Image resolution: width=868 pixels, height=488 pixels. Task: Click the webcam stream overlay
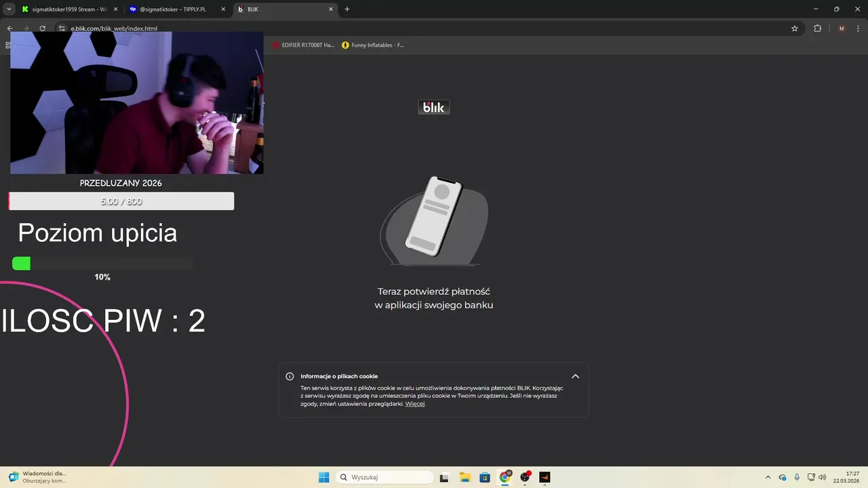pos(137,102)
